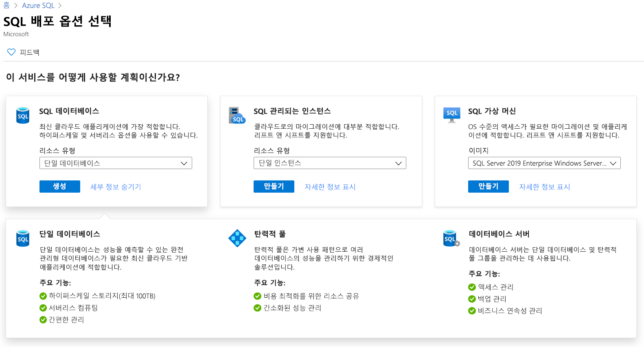Click checkmark beside 간소화된 성능 관리
The width and height of the screenshot is (644, 347).
[x=257, y=308]
